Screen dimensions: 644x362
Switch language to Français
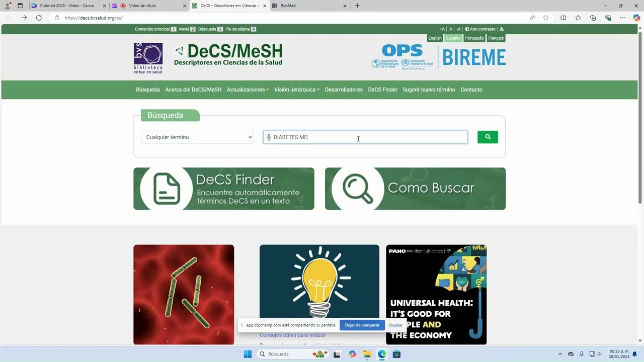(496, 38)
